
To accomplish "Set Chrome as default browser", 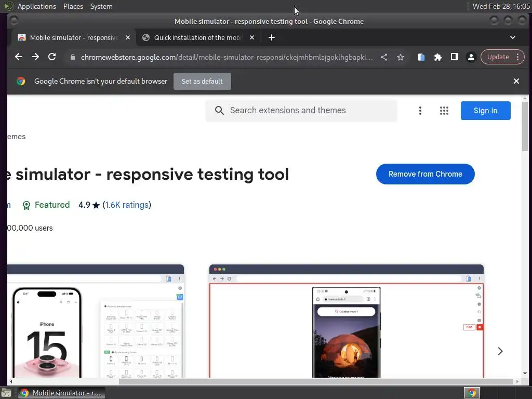I will click(x=202, y=82).
